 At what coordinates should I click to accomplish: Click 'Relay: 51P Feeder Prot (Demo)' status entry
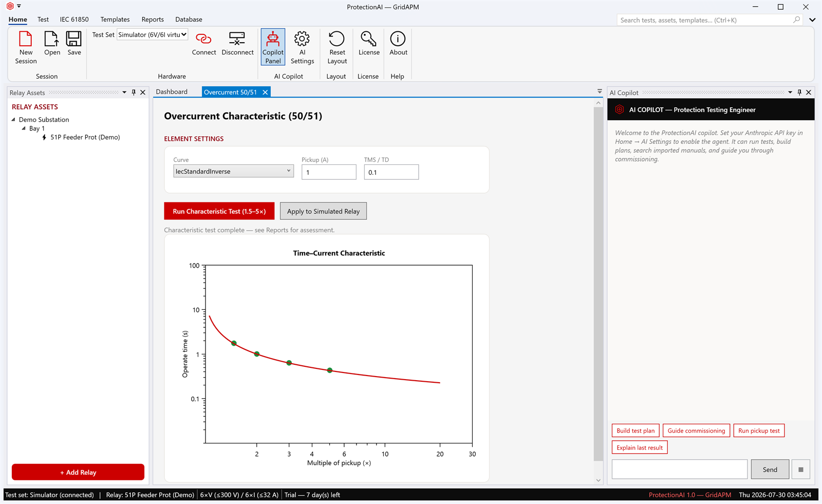[x=150, y=495]
